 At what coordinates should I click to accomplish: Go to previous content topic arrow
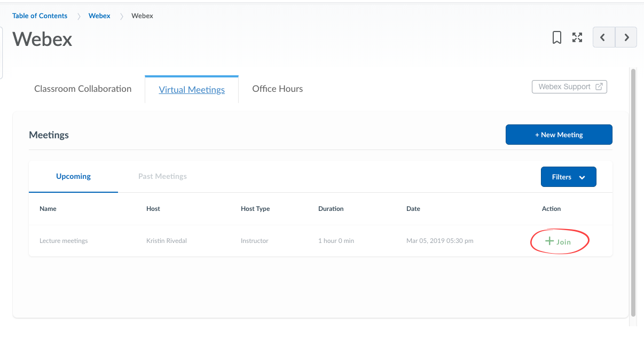pos(604,37)
